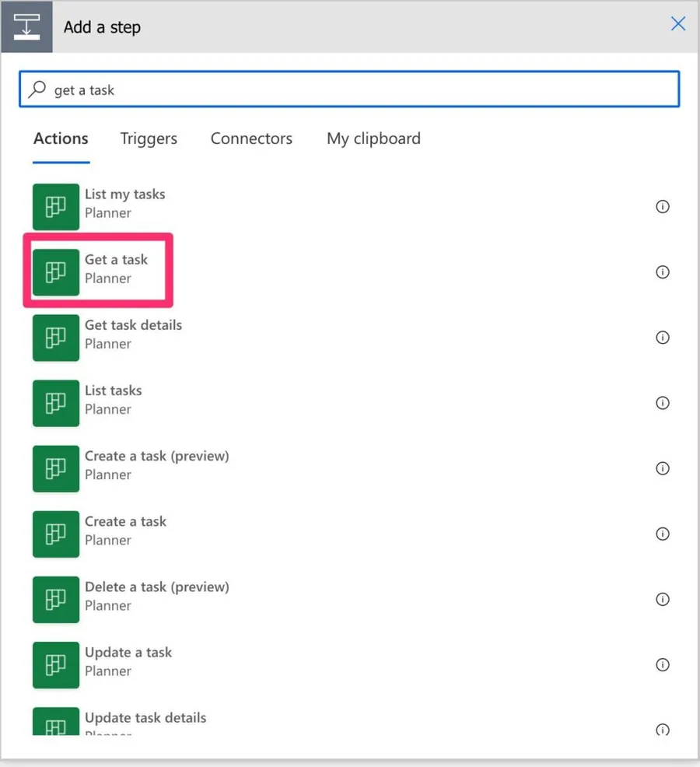Select the Actions tab
The height and width of the screenshot is (767, 700).
coord(61,139)
